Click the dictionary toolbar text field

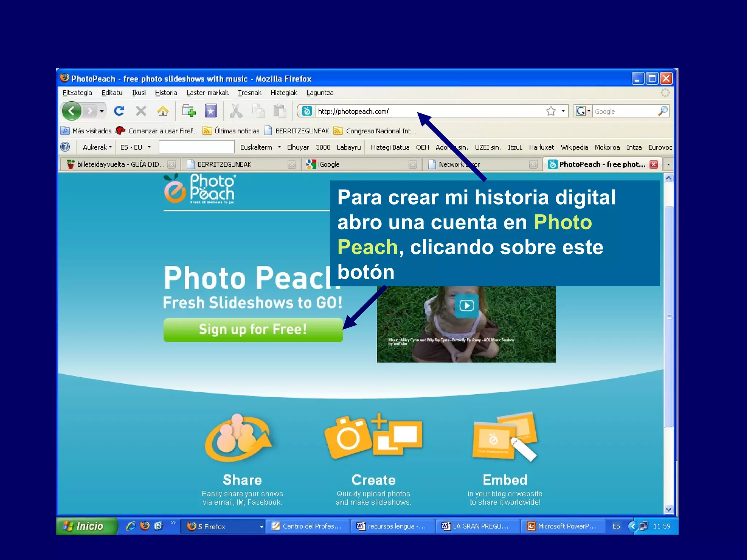(x=196, y=147)
